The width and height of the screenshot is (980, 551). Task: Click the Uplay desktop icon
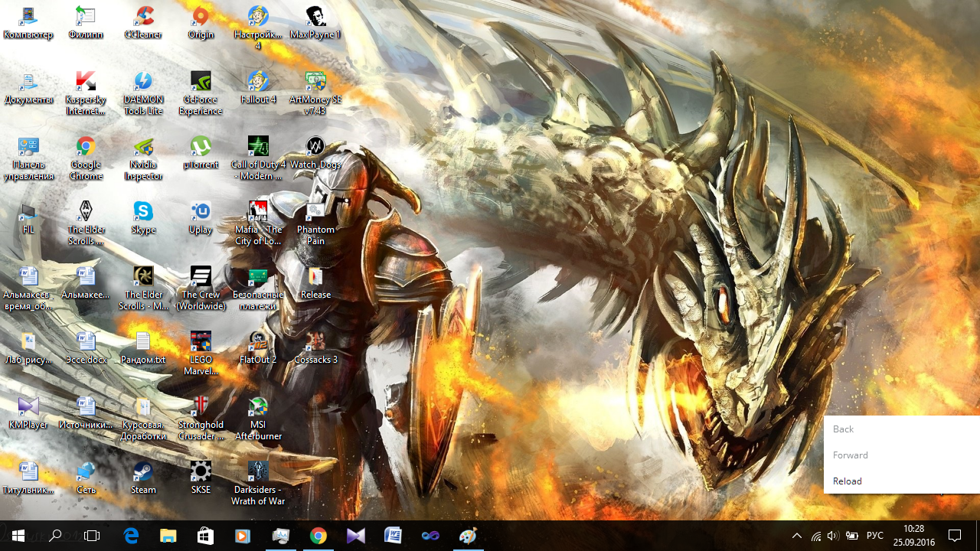click(x=201, y=212)
